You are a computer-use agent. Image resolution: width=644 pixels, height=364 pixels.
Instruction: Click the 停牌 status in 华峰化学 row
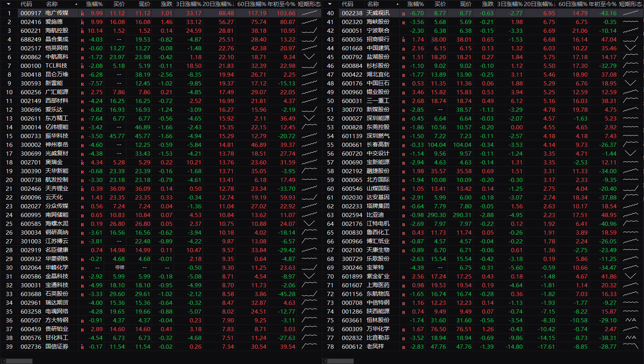(x=120, y=267)
